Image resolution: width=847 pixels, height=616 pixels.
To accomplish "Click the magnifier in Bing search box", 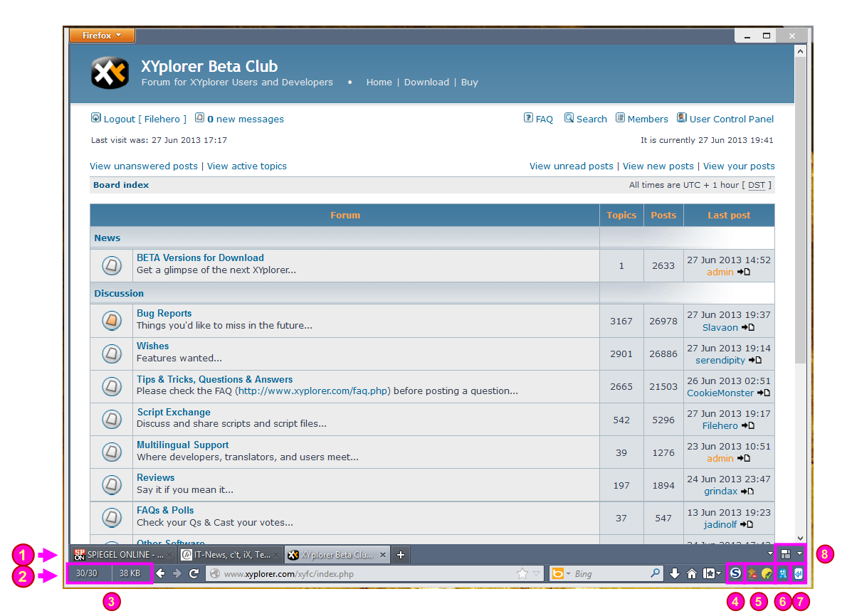I will pos(655,573).
